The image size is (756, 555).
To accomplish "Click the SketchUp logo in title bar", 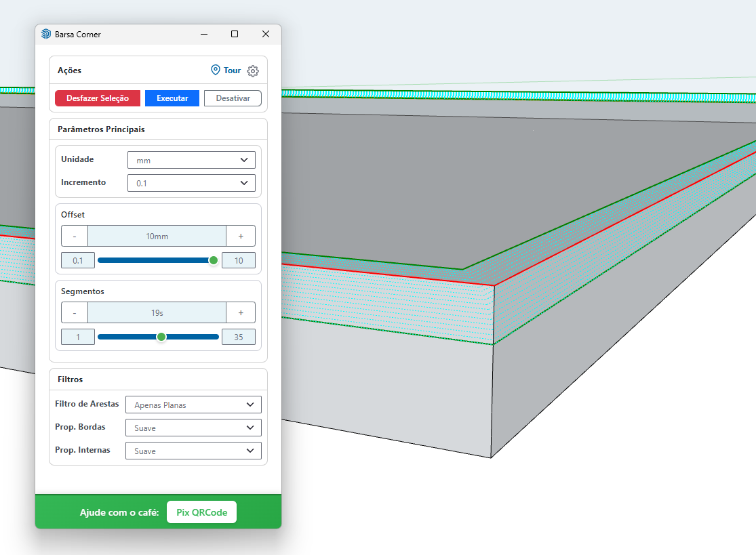I will [x=46, y=34].
